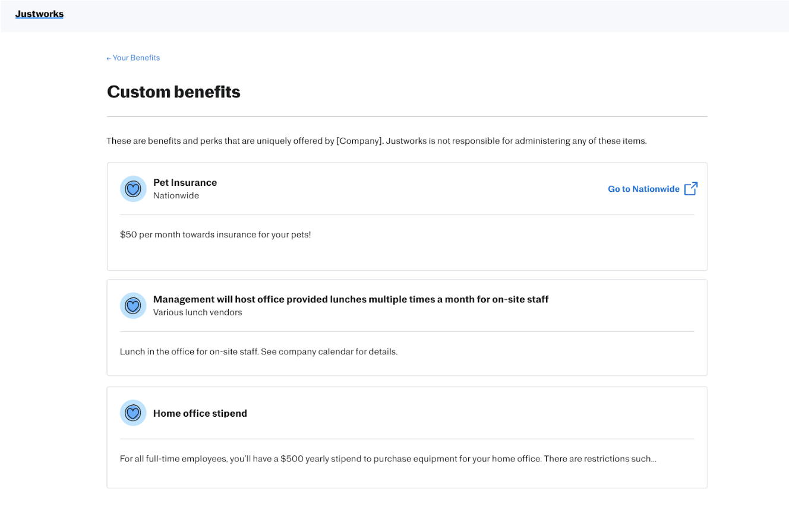Click the Pet Insurance title text

click(185, 182)
